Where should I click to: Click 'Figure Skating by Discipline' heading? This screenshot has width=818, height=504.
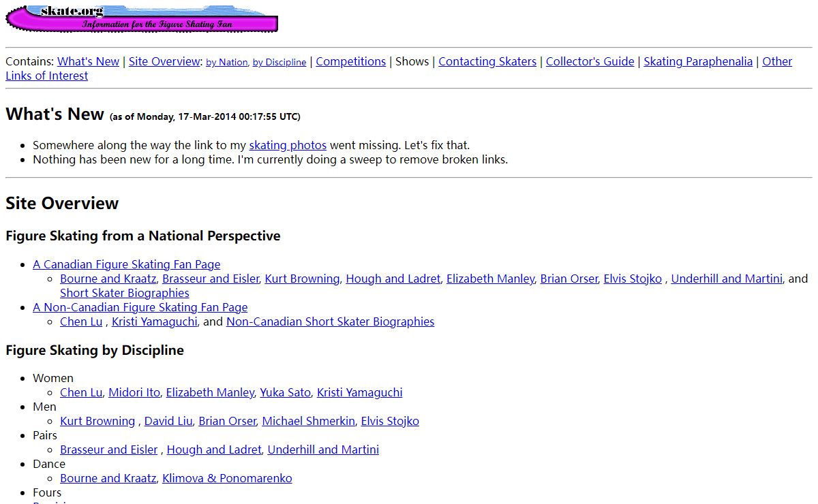pyautogui.click(x=95, y=350)
